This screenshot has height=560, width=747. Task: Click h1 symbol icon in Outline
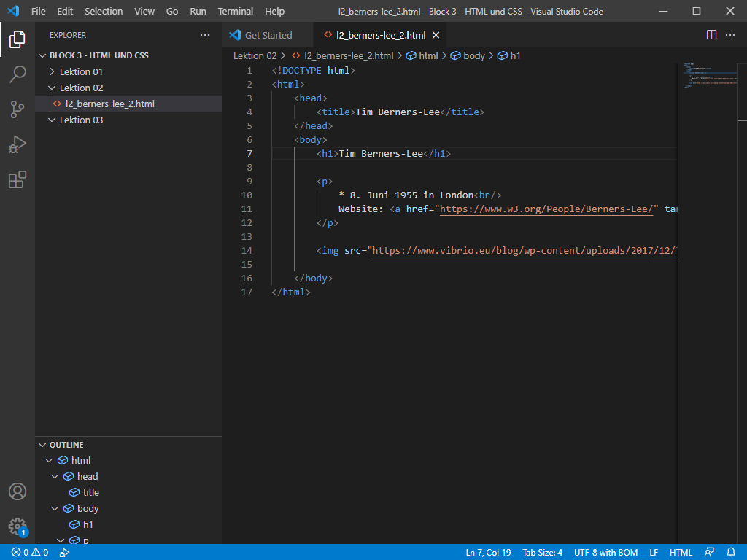74,524
